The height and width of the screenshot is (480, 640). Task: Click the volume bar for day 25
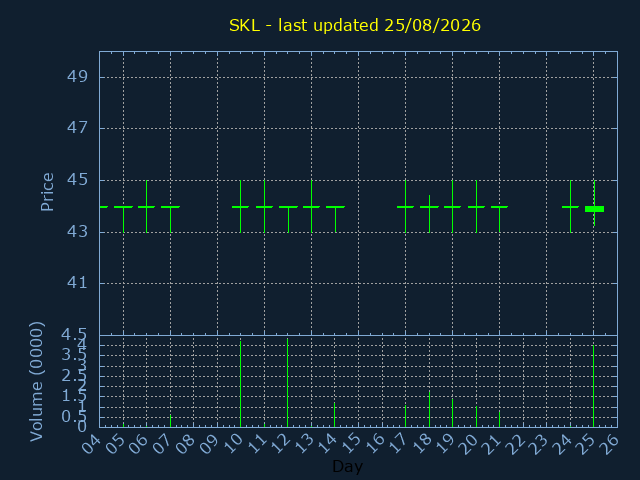593,386
